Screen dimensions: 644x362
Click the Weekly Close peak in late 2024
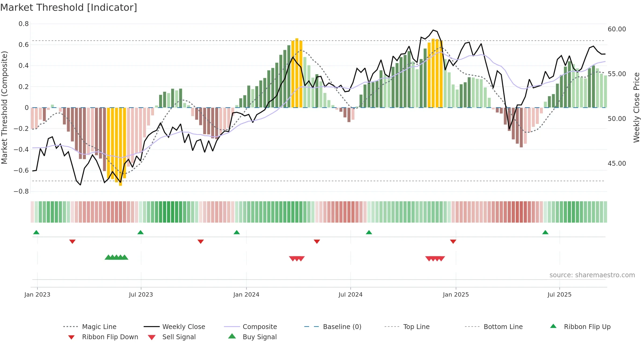tap(433, 30)
